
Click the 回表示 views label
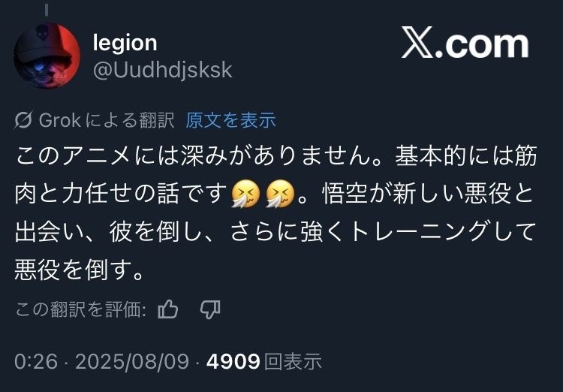293,361
